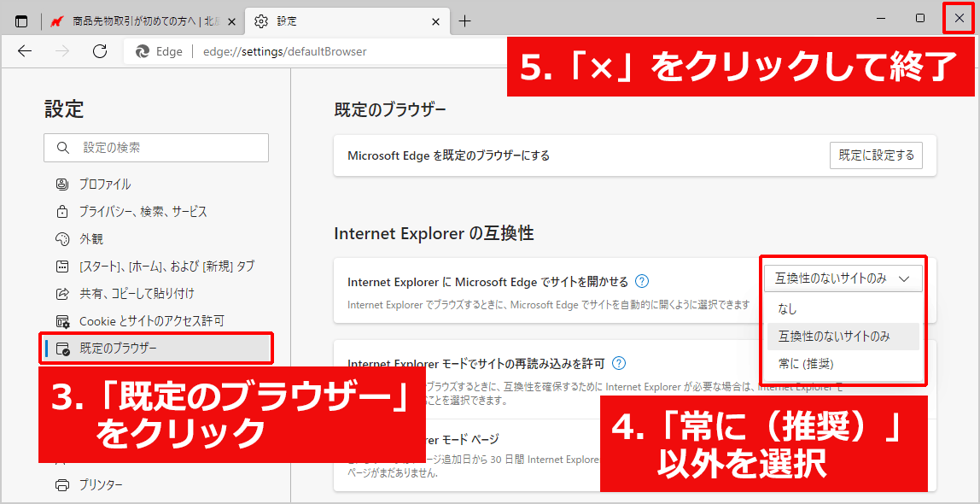Expand the 互換性のないサイトのみ dropdown
980x504 pixels.
pos(842,278)
